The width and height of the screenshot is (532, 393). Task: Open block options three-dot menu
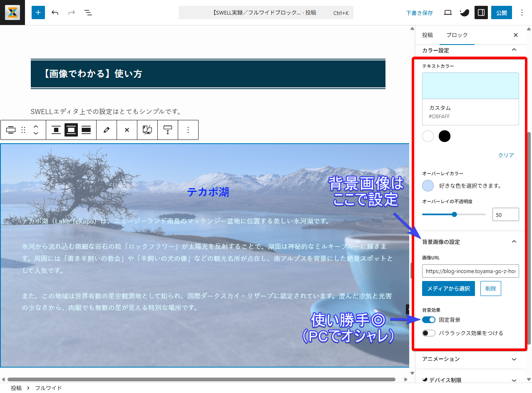[188, 130]
